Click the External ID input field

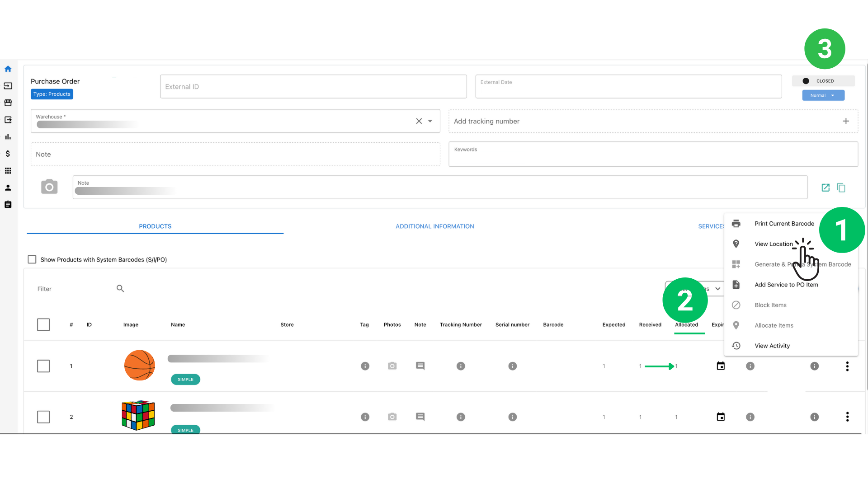(x=313, y=87)
